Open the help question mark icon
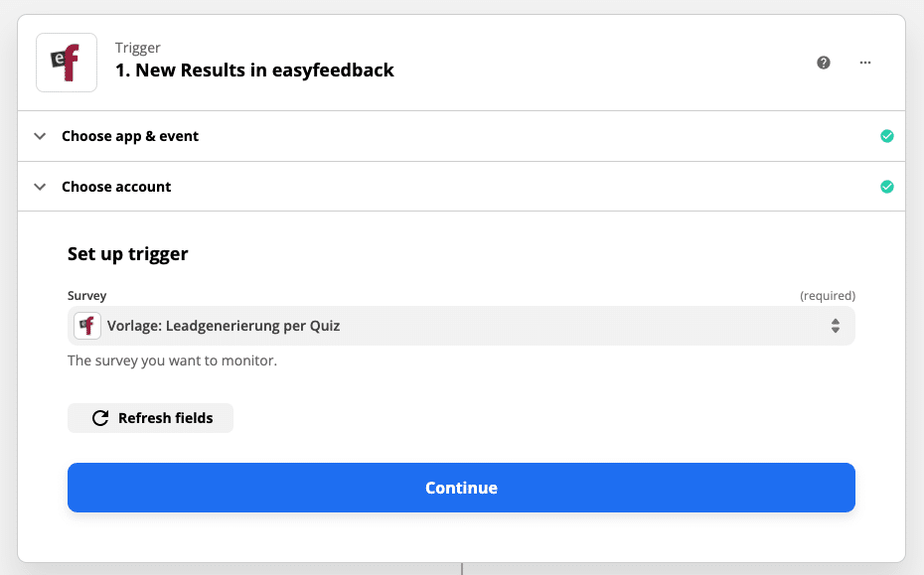 (823, 62)
